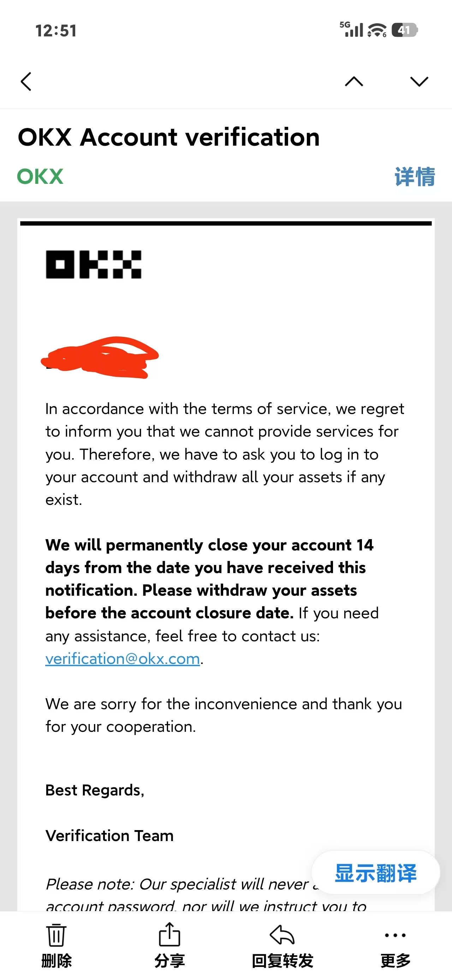
Task: Tap the Verification Team signature
Action: [x=109, y=836]
